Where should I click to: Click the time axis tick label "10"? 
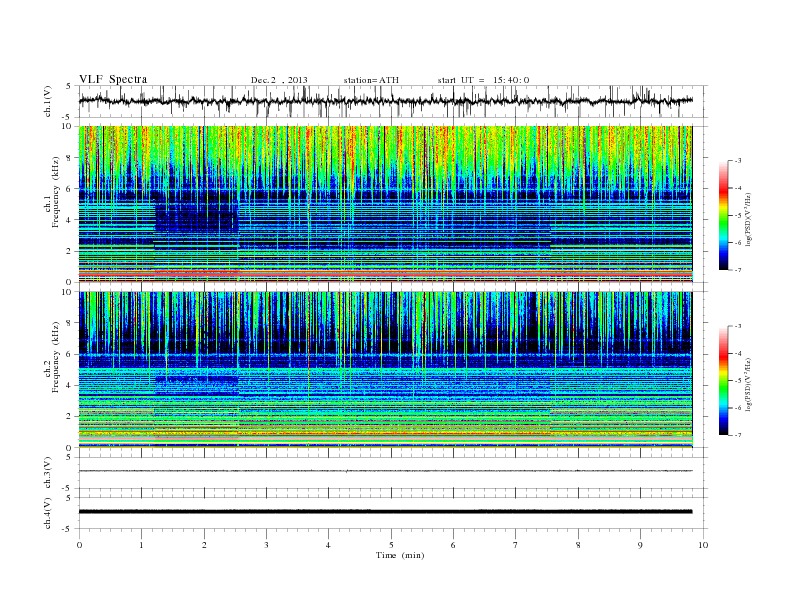coord(703,545)
